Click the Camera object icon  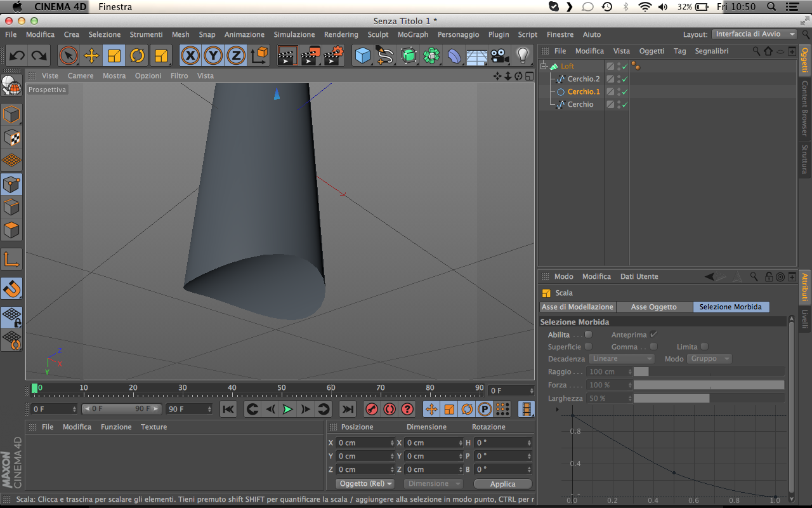pyautogui.click(x=500, y=56)
